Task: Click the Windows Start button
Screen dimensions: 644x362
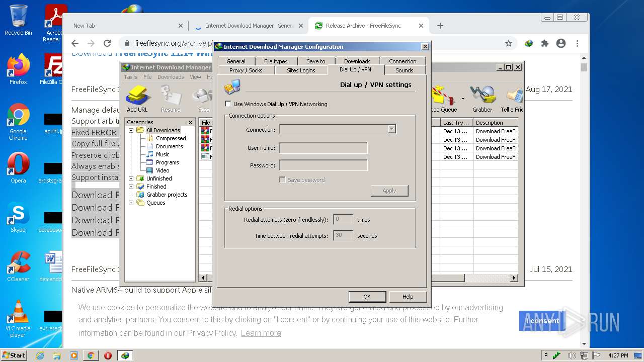Action: (14, 355)
